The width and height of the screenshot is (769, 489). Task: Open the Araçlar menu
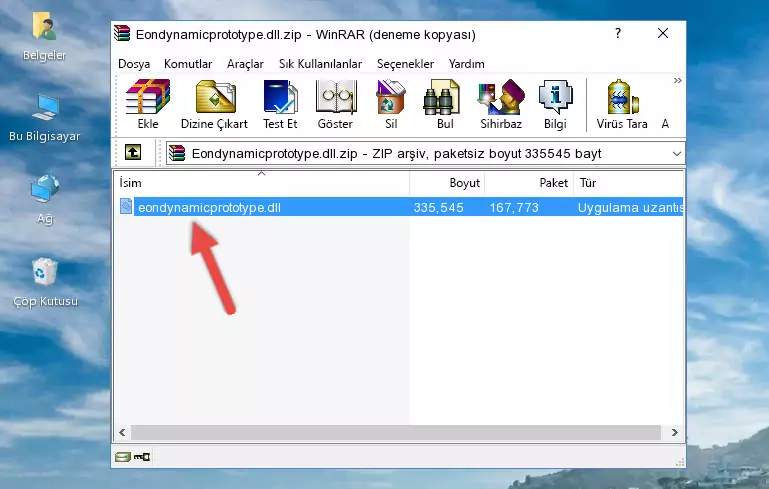245,64
